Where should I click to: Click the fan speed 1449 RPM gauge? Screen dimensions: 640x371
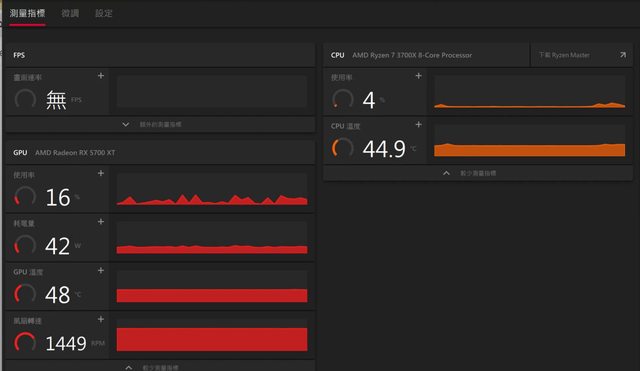click(25, 342)
